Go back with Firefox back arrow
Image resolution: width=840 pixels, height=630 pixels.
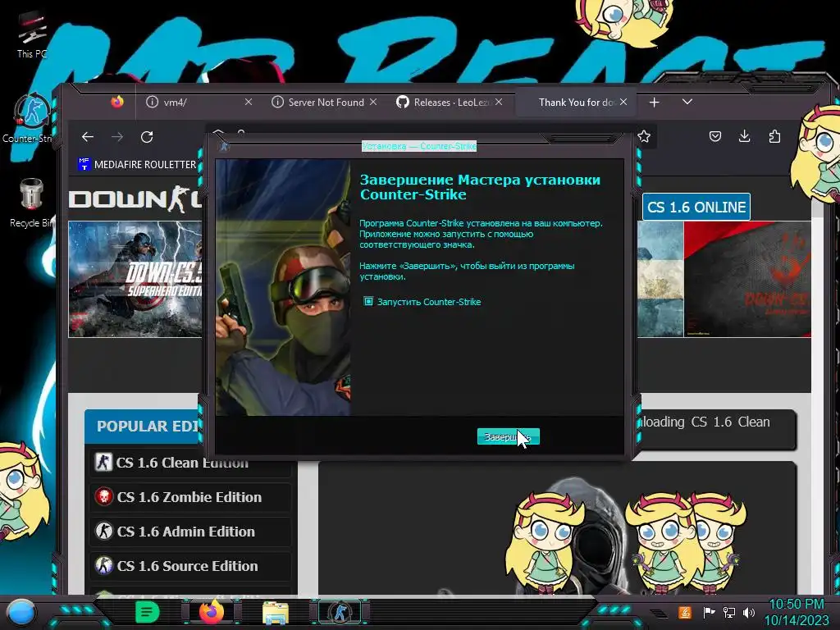(x=87, y=137)
